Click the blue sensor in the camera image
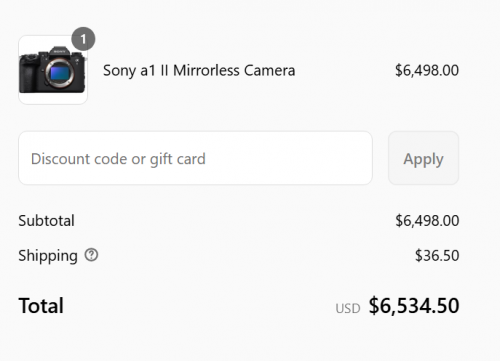This screenshot has width=500, height=361. click(59, 73)
